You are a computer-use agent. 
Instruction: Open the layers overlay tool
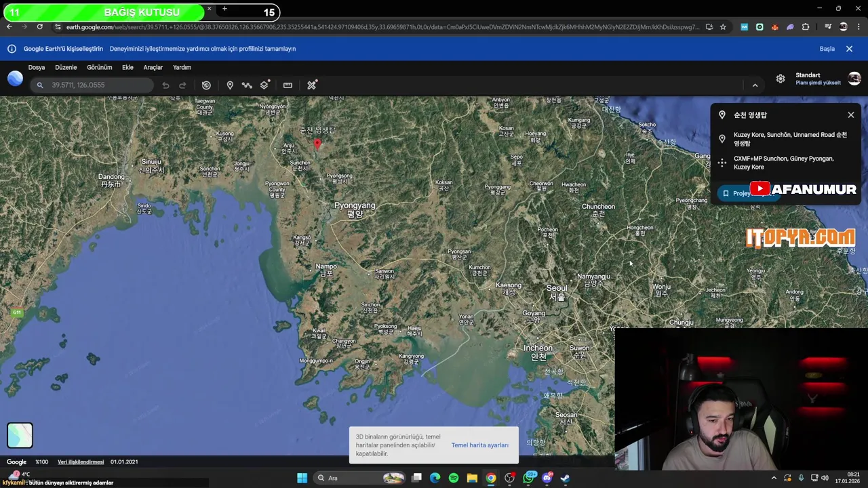pyautogui.click(x=264, y=85)
